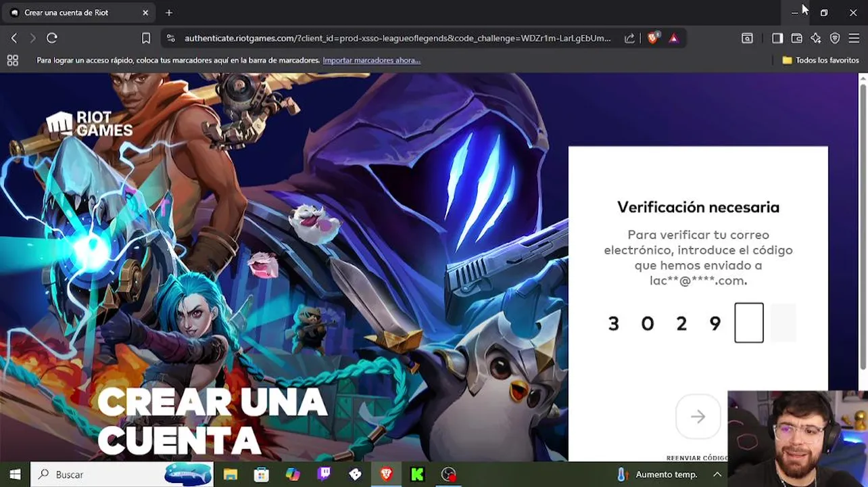Viewport: 868px width, 487px height.
Task: Open Microsoft Store from the taskbar
Action: [262, 474]
